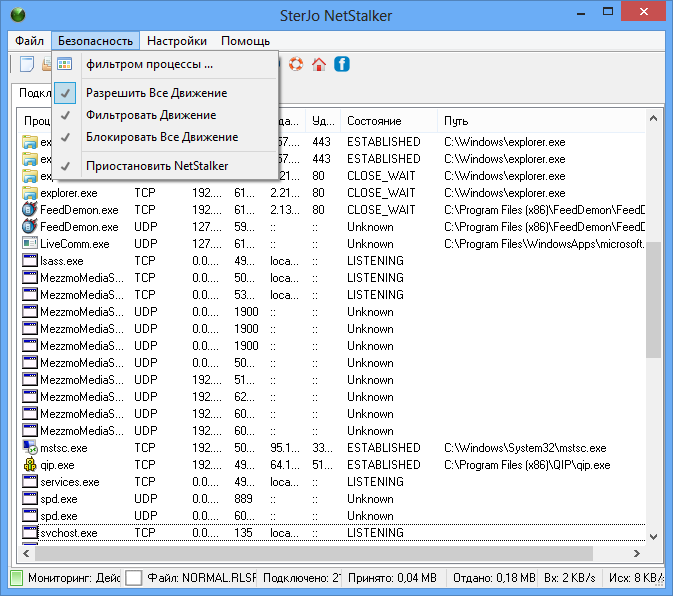Click ESTABLISHED state of qip.exe row
Image resolution: width=673 pixels, height=596 pixels.
pos(384,465)
